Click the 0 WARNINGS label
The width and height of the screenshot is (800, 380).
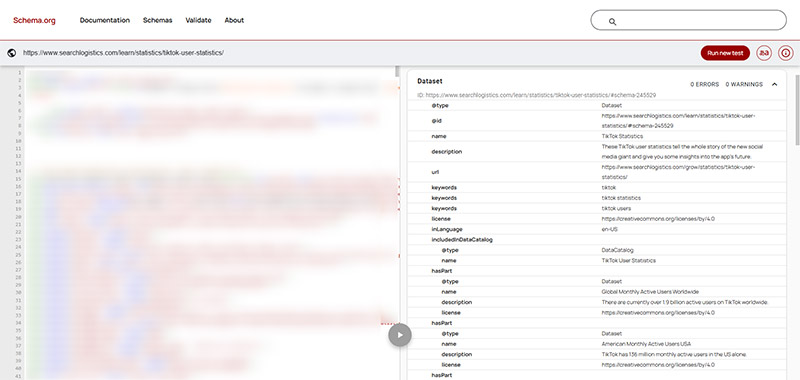click(744, 85)
